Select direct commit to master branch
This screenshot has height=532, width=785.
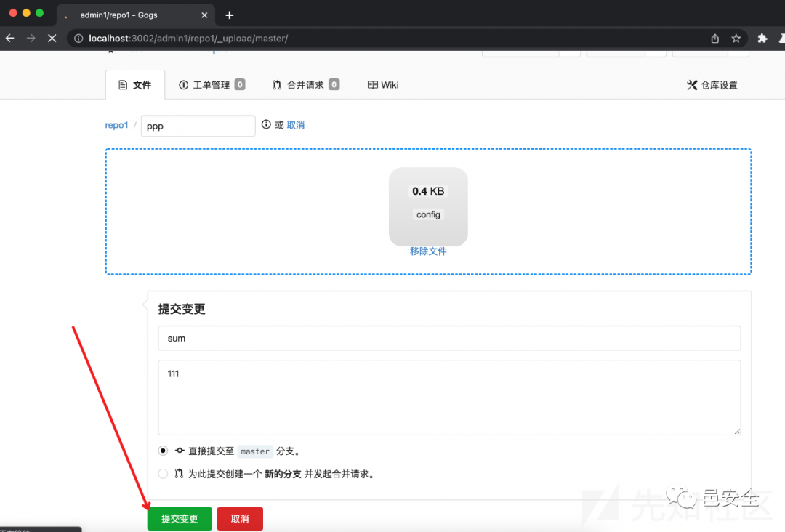[163, 451]
